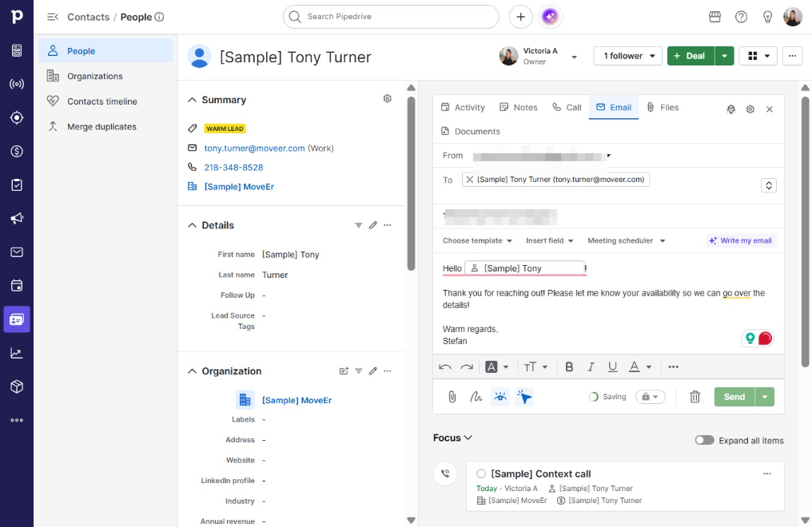Open the Deal button dropdown arrow
812x527 pixels.
click(x=724, y=56)
